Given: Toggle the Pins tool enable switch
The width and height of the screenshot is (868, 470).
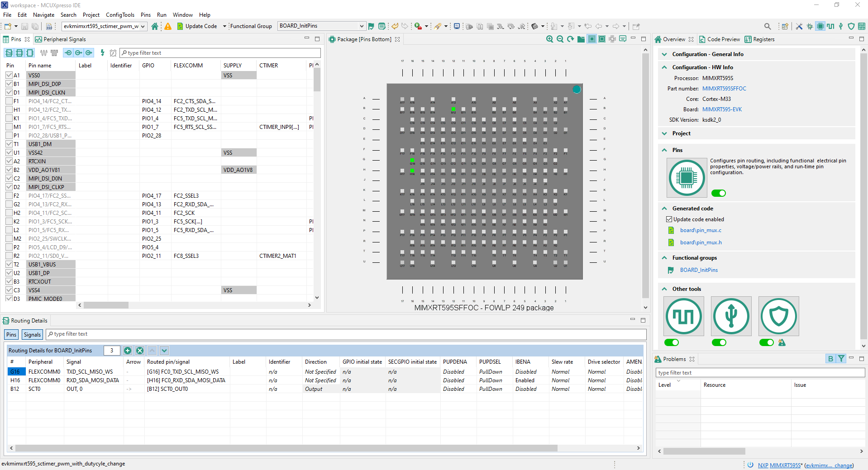Looking at the screenshot, I should point(718,193).
